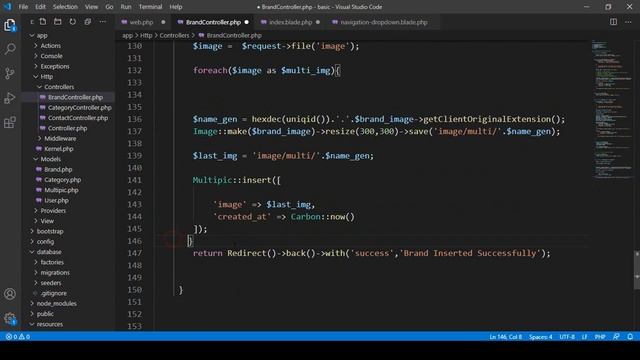Click the New Folder icon in explorer toolbar
This screenshot has height=360, width=640.
point(58,22)
